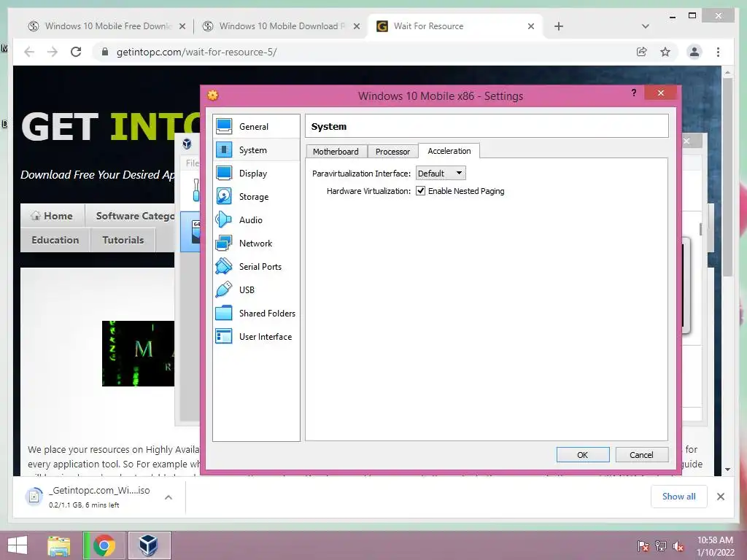The width and height of the screenshot is (747, 560).
Task: Open Paravirtualization Interface dropdown
Action: pyautogui.click(x=441, y=174)
